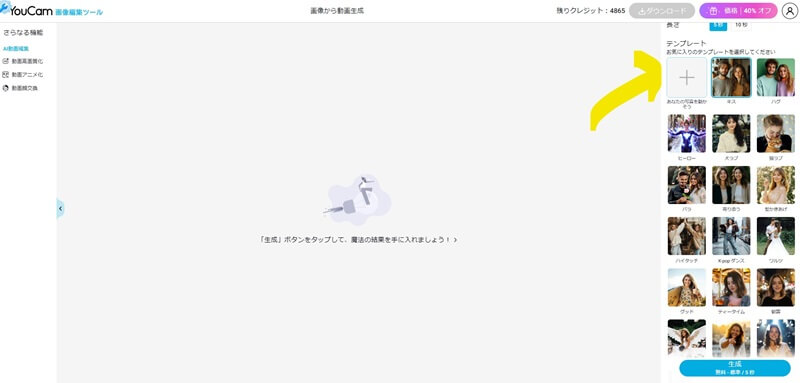Click the YouCam logo
The image size is (800, 383).
[x=27, y=10]
